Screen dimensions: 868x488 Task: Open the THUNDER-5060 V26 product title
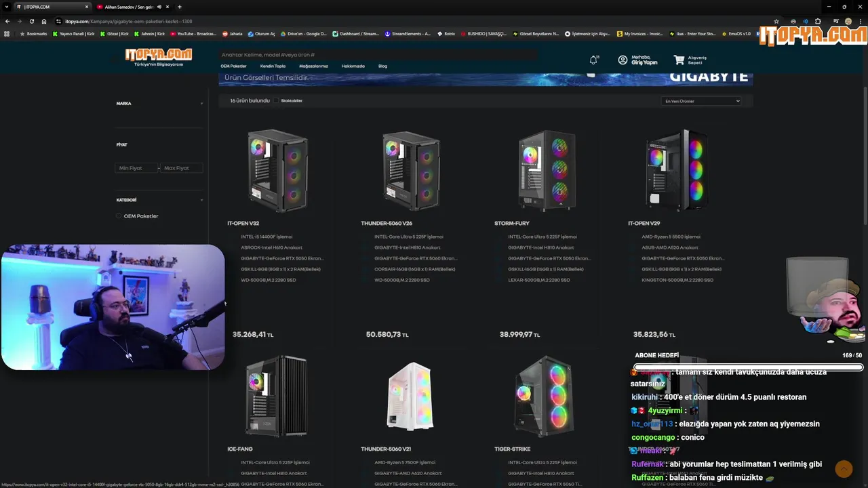tap(387, 223)
